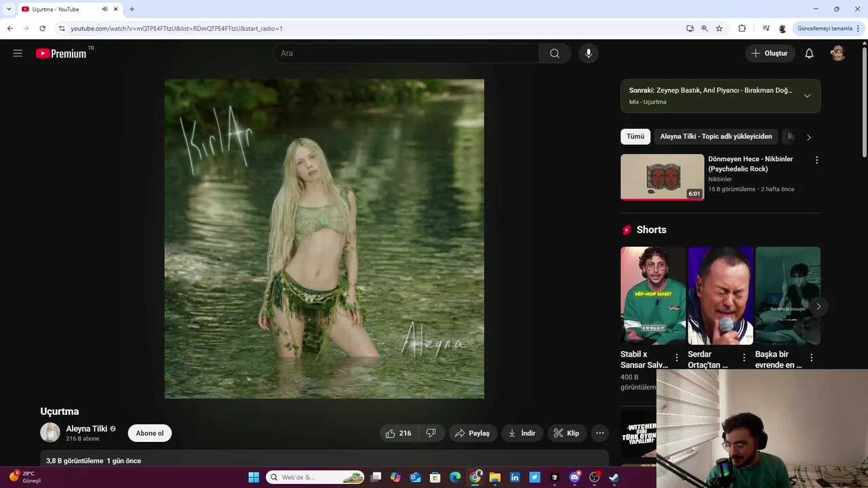Open Microsoft Edge from the taskbar
Image resolution: width=868 pixels, height=488 pixels.
click(x=455, y=477)
